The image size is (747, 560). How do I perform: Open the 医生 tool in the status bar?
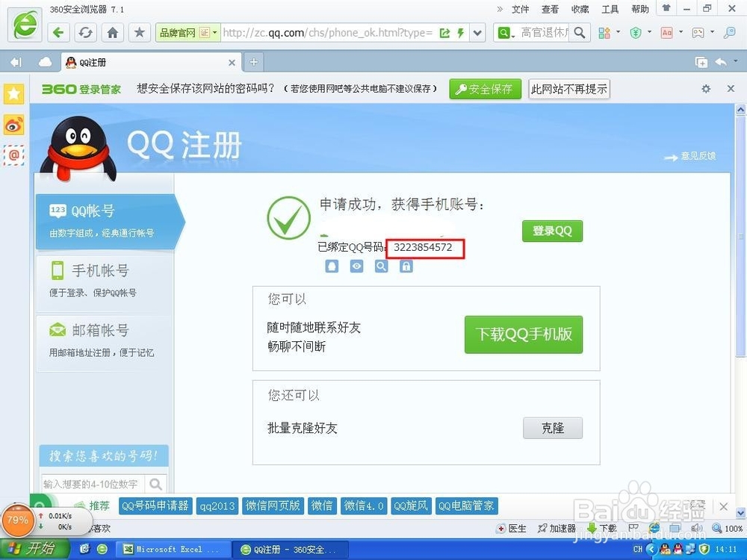point(512,528)
